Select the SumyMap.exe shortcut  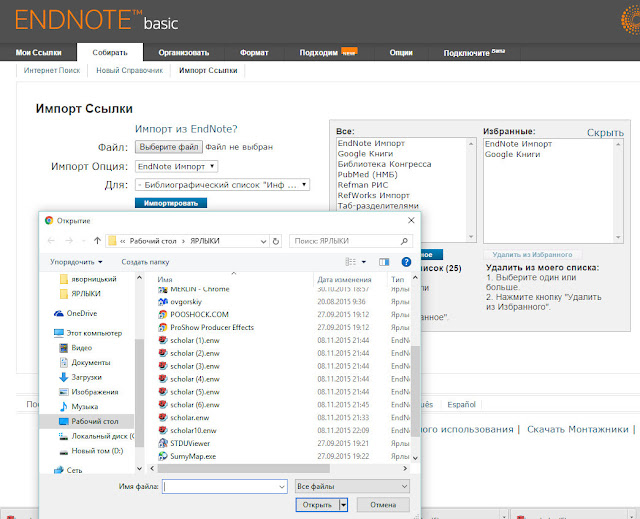pyautogui.click(x=193, y=456)
